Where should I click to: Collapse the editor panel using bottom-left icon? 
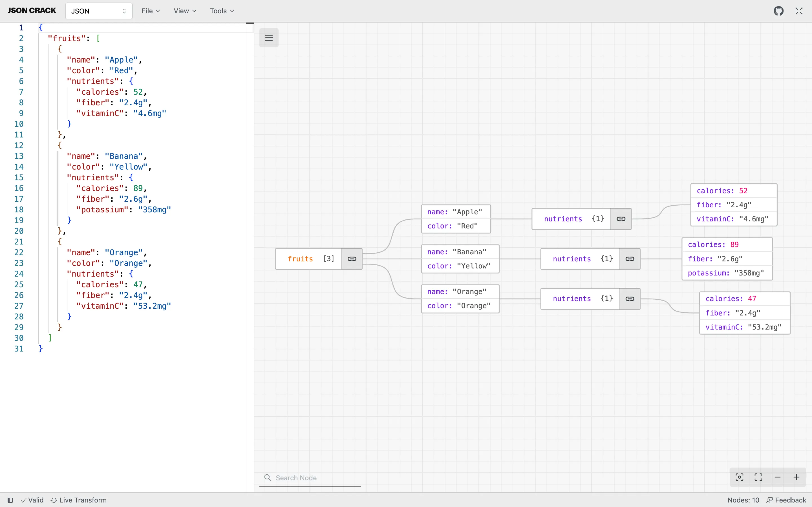tap(10, 500)
